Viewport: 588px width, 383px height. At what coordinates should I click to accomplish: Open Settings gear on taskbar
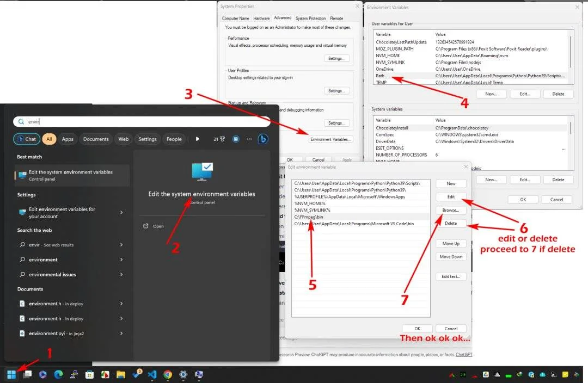[183, 374]
